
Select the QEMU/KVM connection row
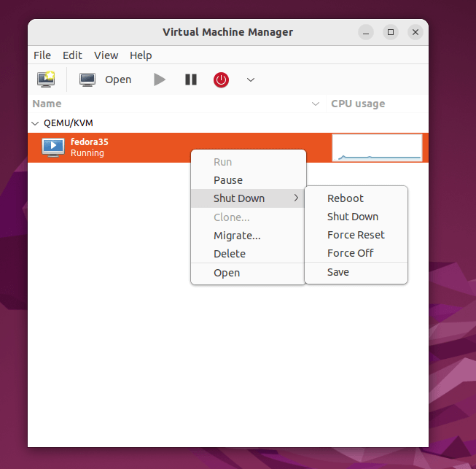pyautogui.click(x=228, y=123)
